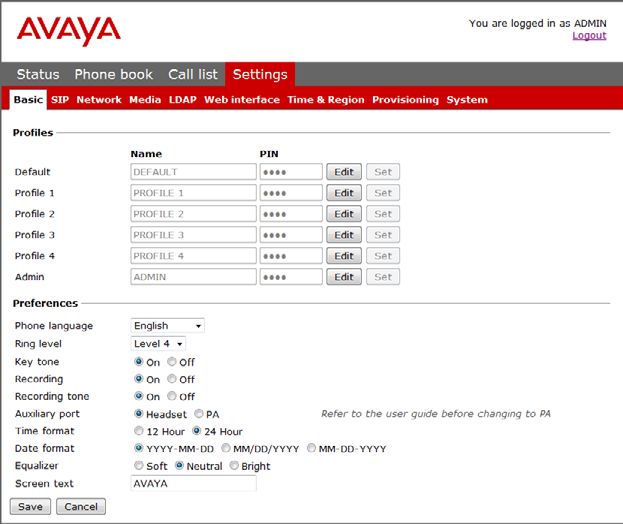Click the Profile 1 PIN field
This screenshot has width=623, height=524.
click(291, 193)
